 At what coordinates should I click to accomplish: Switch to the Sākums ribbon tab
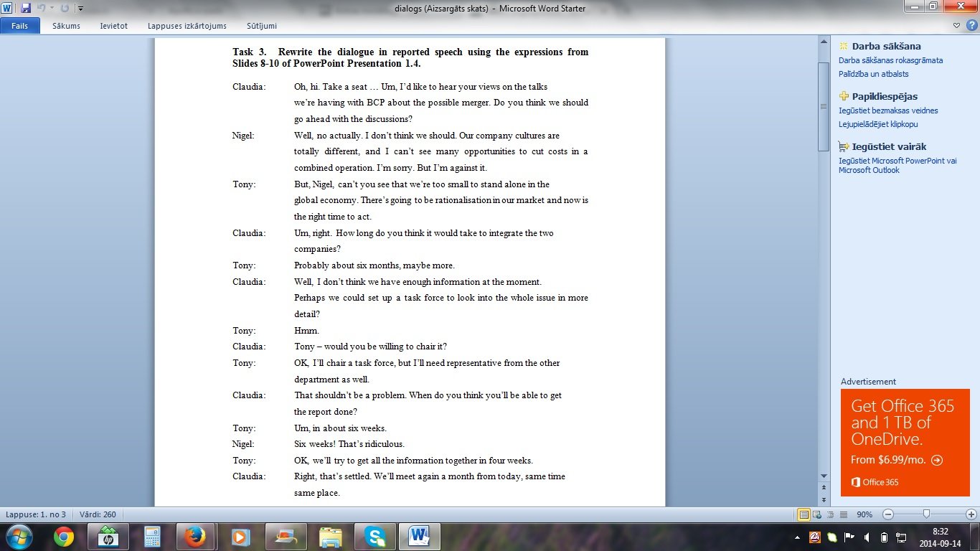point(66,26)
